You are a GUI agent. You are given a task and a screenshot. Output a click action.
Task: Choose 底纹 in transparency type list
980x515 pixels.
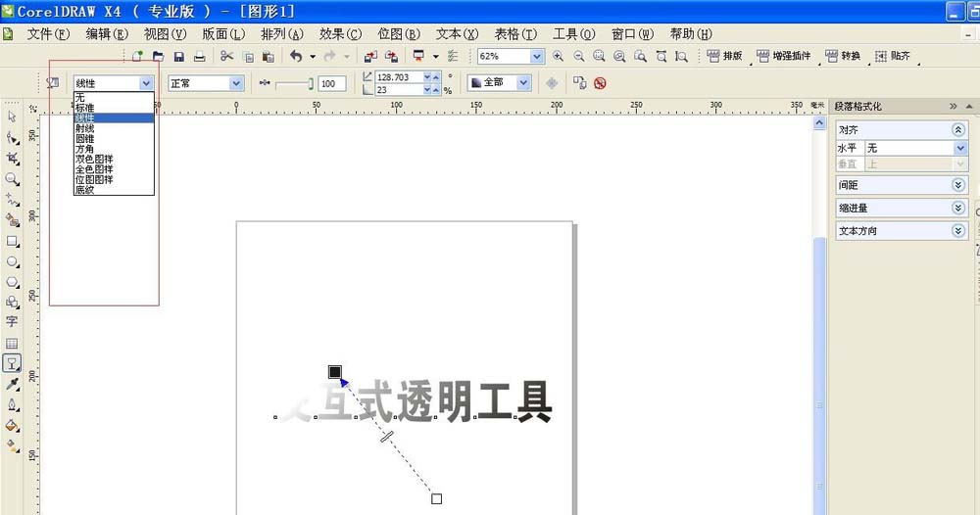point(114,190)
